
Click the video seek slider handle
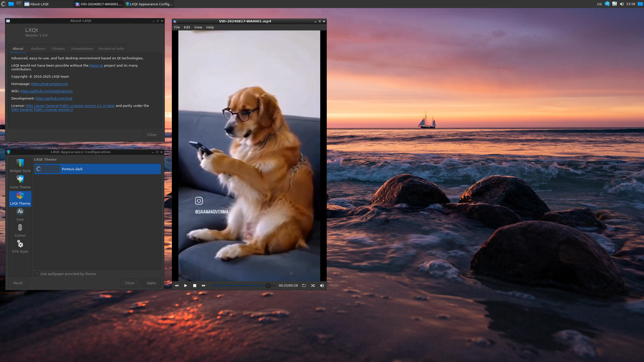(268, 286)
